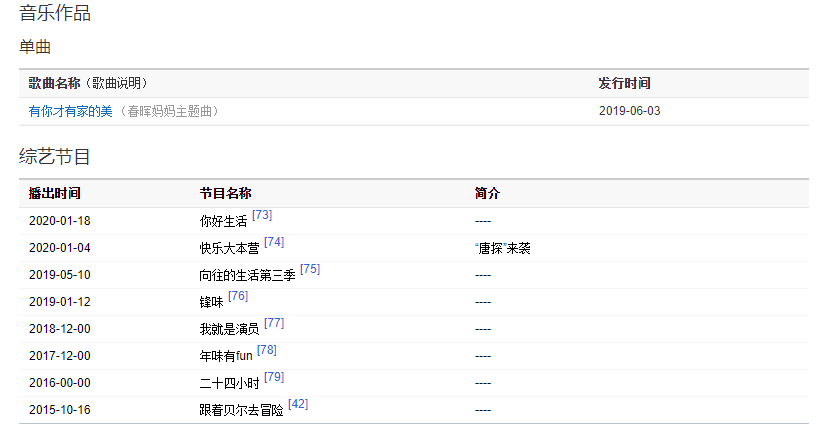Click the 播出时间 column header

[x=55, y=193]
